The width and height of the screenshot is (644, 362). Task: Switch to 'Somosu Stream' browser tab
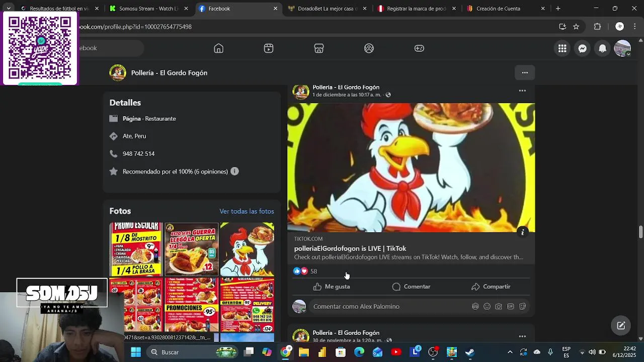(x=149, y=9)
